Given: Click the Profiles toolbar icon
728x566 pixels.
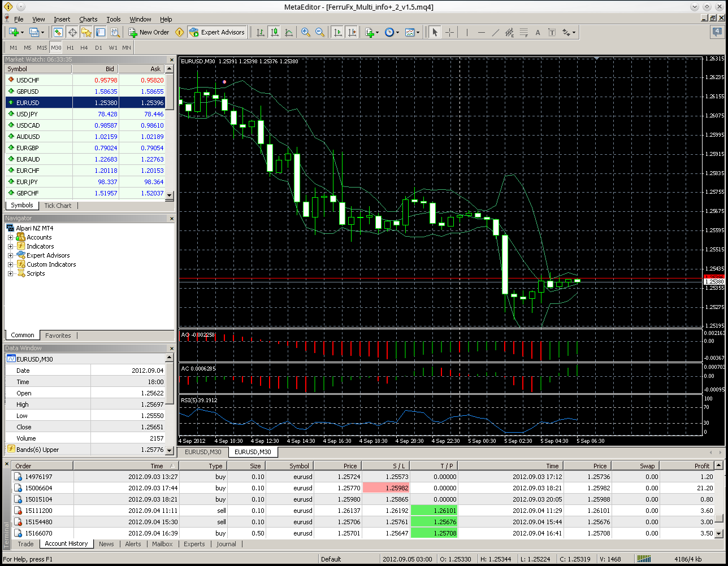Looking at the screenshot, I should [x=34, y=32].
